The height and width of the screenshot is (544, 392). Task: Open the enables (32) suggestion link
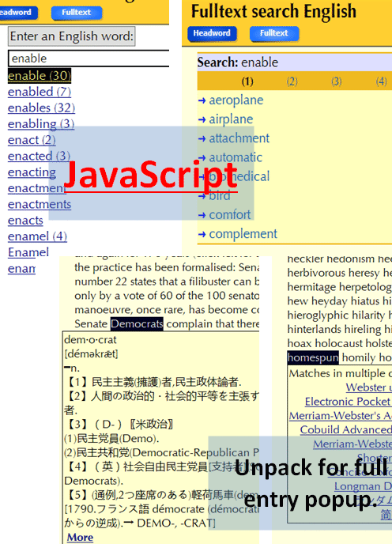(41, 108)
